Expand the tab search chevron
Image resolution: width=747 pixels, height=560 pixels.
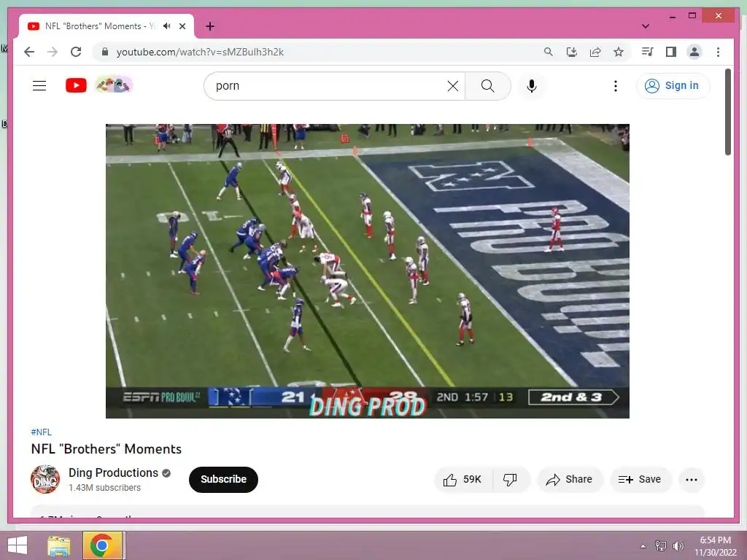(x=646, y=26)
